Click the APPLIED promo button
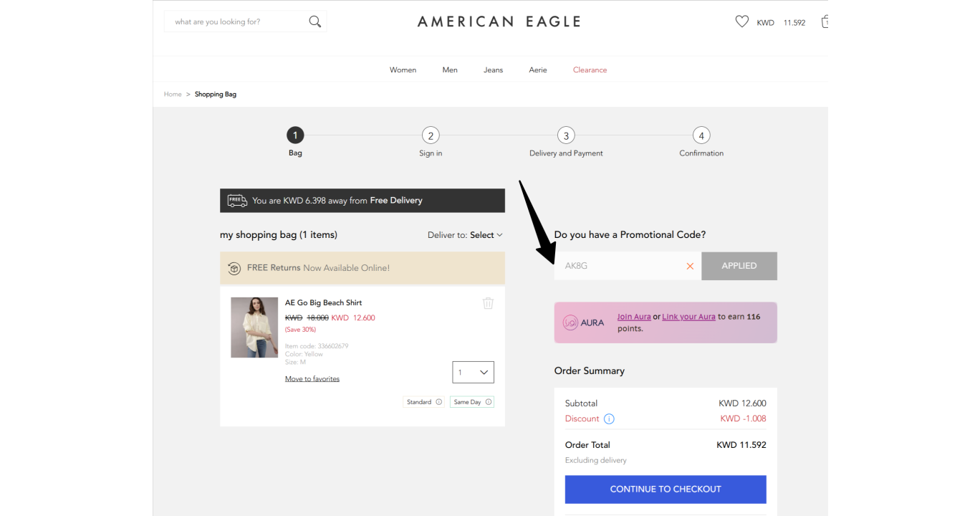980x516 pixels. (x=739, y=266)
